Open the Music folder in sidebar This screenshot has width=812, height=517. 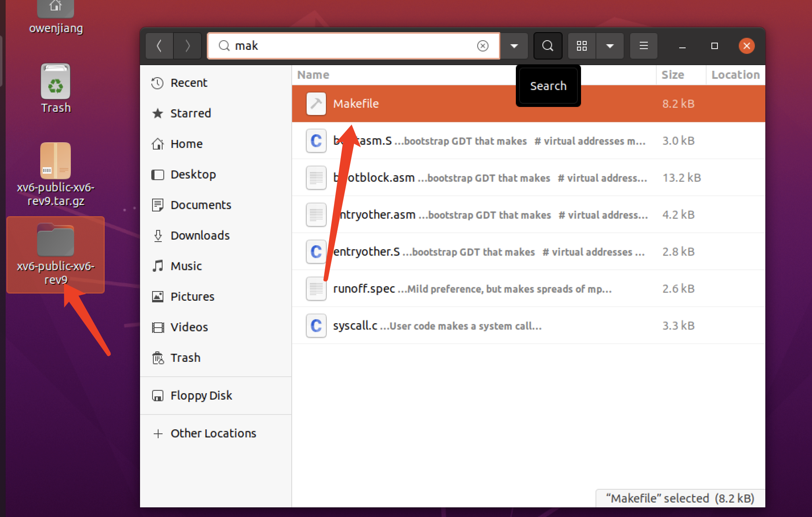[186, 266]
